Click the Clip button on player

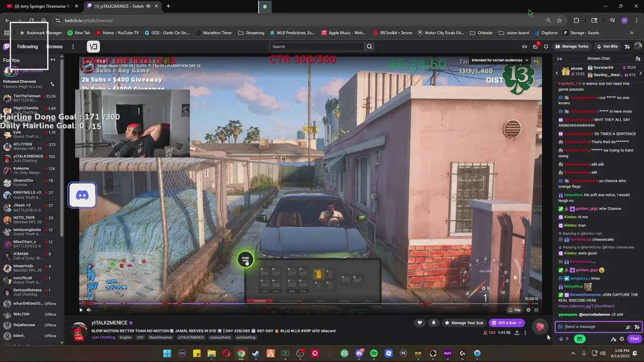pyautogui.click(x=514, y=310)
